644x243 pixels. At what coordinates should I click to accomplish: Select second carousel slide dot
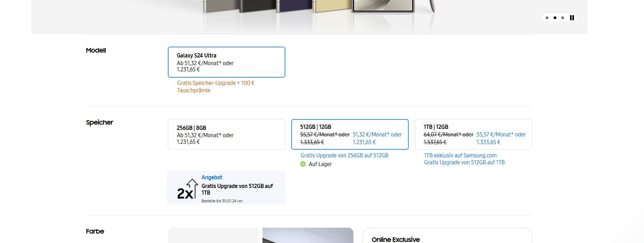click(555, 18)
